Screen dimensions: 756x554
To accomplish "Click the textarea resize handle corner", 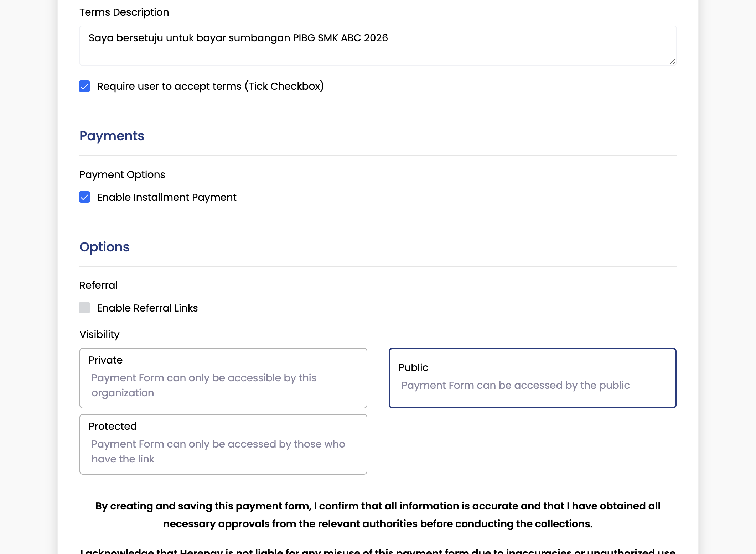I will click(672, 62).
